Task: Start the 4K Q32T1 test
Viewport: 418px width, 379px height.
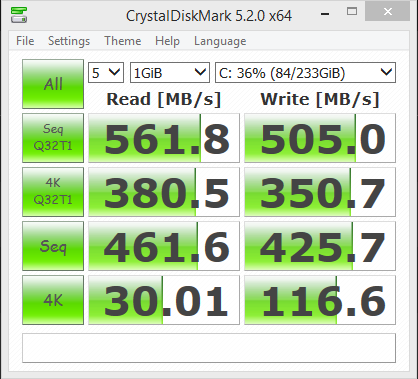Action: 53,192
